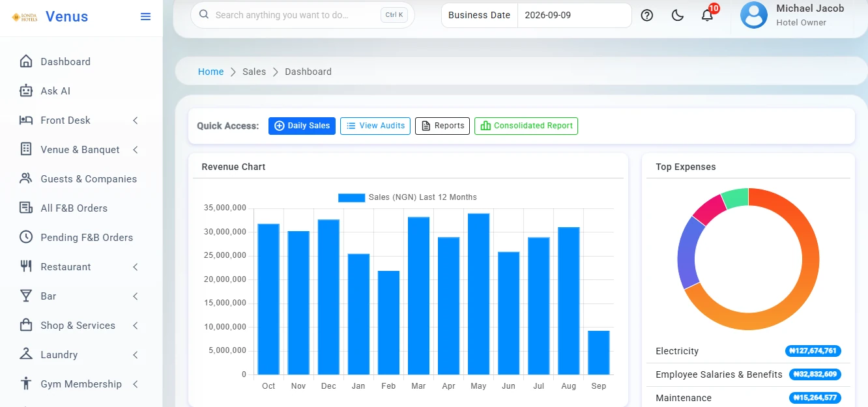The height and width of the screenshot is (407, 868).
Task: Click the Sales breadcrumb
Action: [x=254, y=72]
